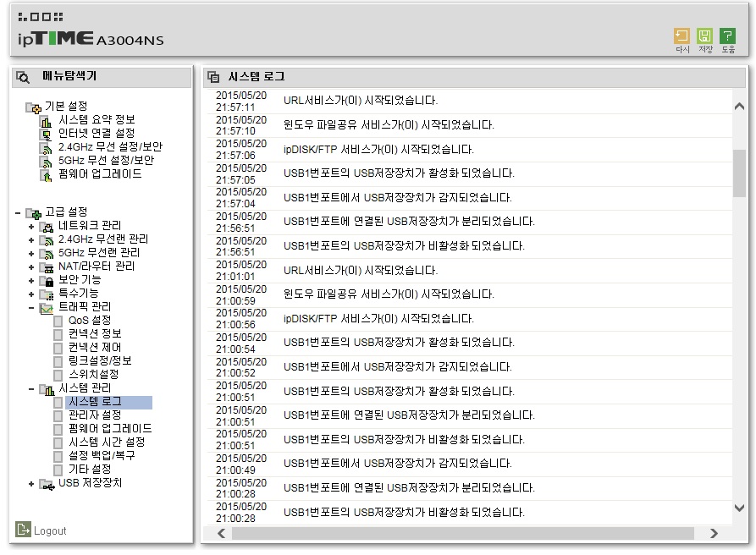Click the 보안 기능 padlock icon
Image resolution: width=756 pixels, height=555 pixels.
(x=47, y=280)
